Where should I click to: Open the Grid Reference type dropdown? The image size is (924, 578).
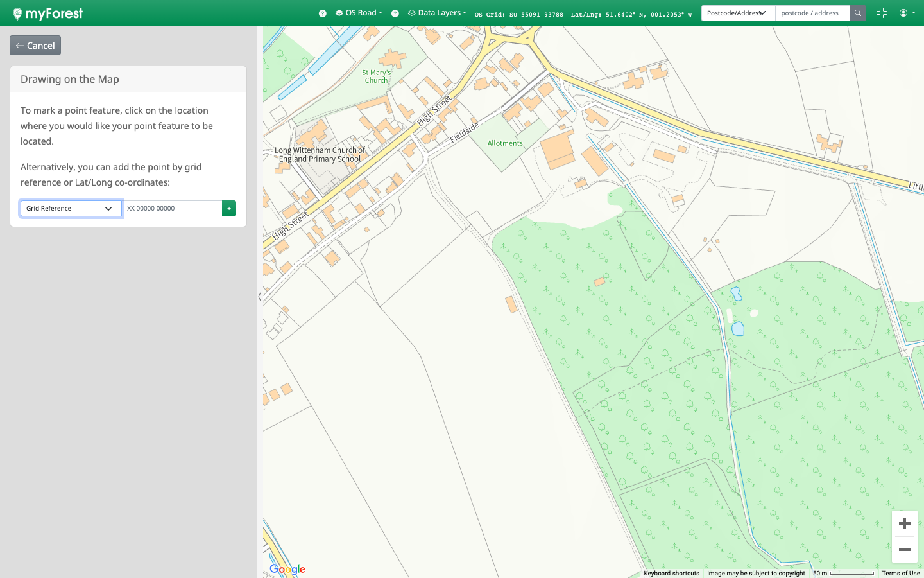(71, 209)
